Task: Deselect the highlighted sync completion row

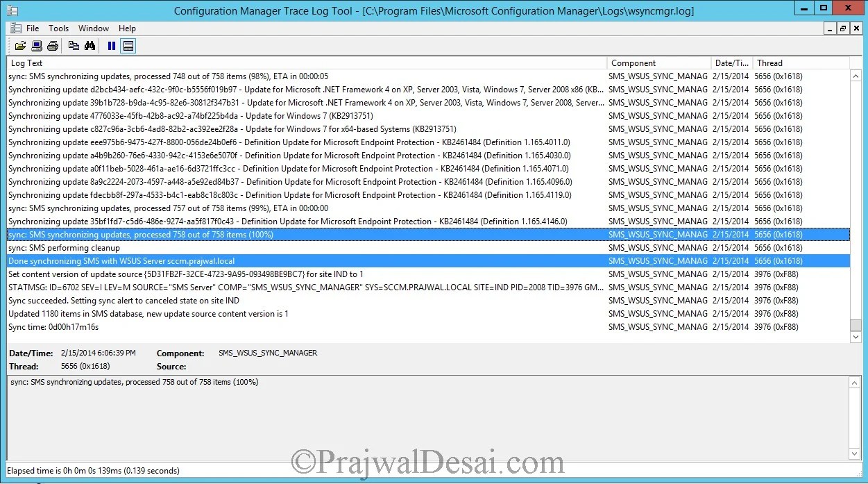Action: click(x=278, y=234)
